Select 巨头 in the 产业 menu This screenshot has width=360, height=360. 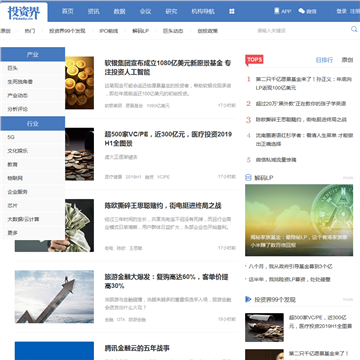tap(33, 68)
